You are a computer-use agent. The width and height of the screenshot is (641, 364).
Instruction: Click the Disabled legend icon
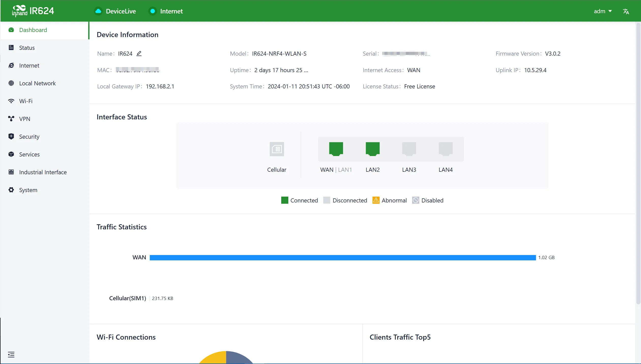[x=415, y=200]
